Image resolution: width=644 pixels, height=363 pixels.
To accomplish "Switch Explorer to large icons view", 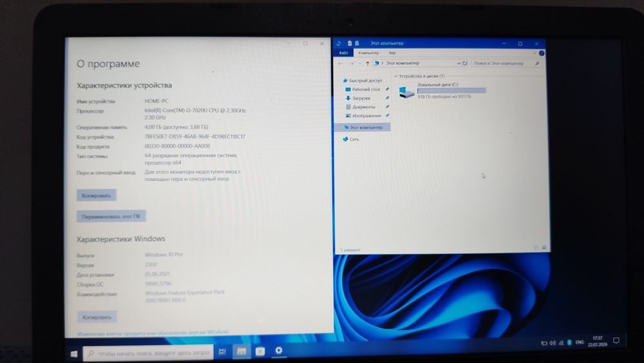I will [544, 248].
